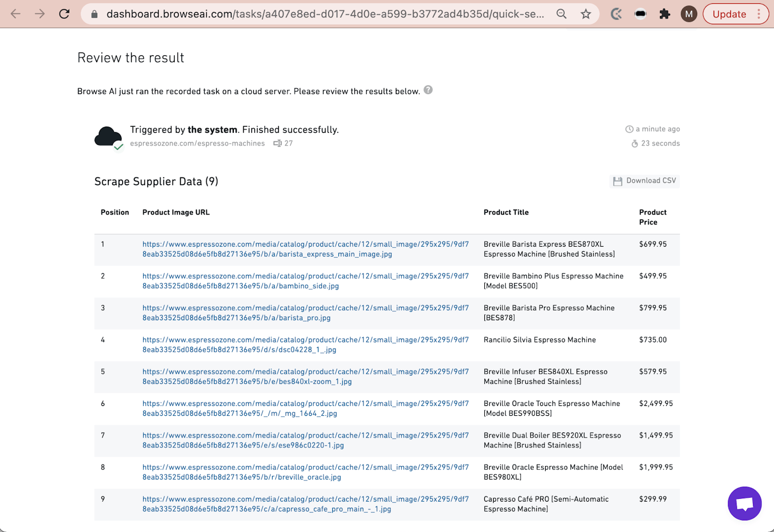Open the capresso_cafe_pro_main image link
The width and height of the screenshot is (774, 532).
(x=306, y=504)
